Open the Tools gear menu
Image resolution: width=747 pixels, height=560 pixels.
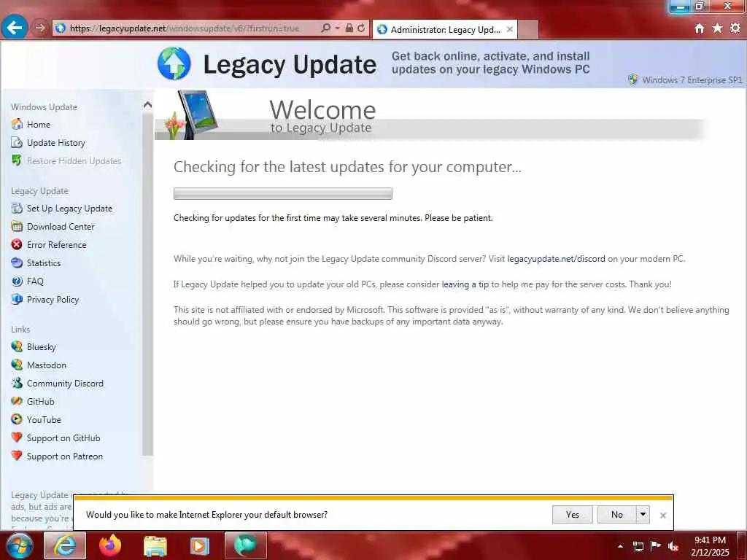(735, 28)
